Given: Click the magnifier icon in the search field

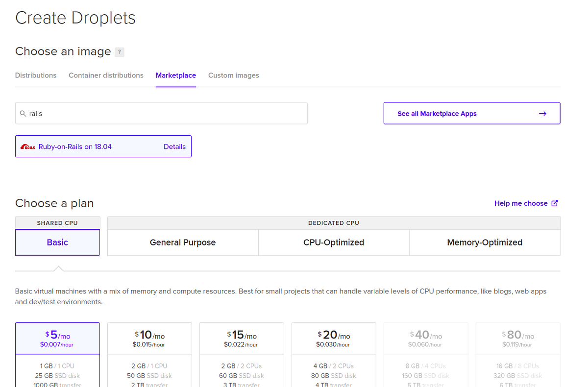Looking at the screenshot, I should point(23,113).
